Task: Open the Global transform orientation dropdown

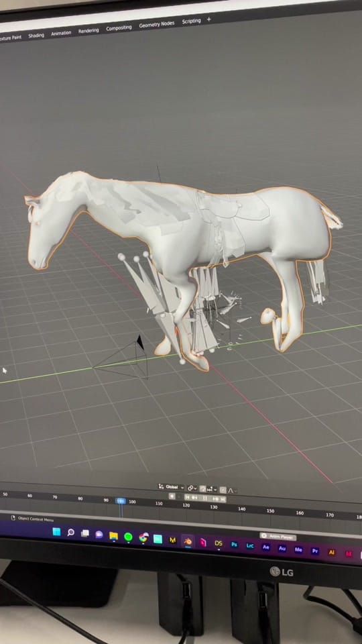Action: point(171,487)
